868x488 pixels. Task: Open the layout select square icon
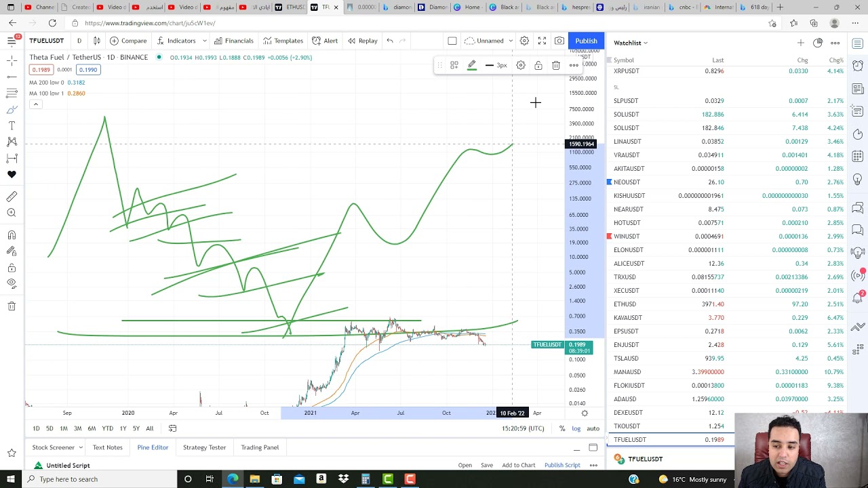[x=452, y=41]
